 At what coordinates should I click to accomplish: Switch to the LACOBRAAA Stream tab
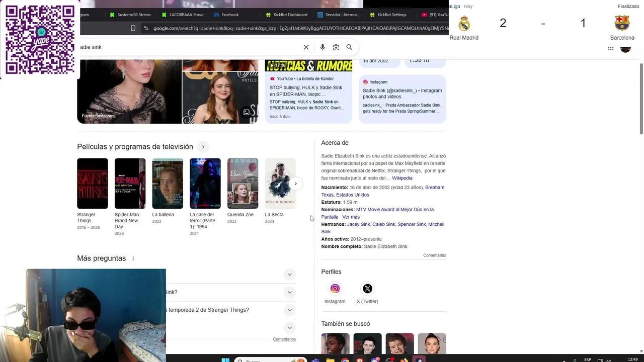point(183,15)
